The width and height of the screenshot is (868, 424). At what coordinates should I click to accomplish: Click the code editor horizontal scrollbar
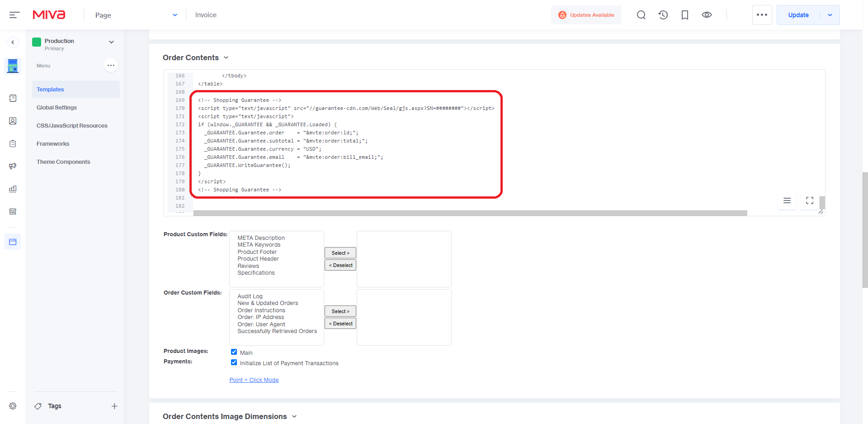coord(470,213)
